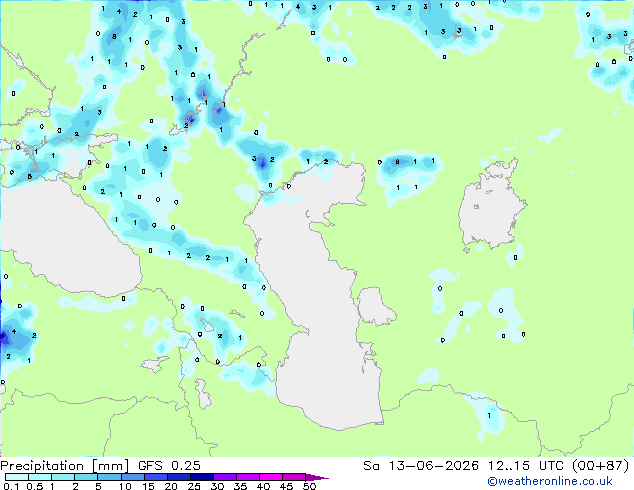Screen dimensions: 634x490
Task: Click the 40–45 mm magenta legend box
Action: pos(271,477)
